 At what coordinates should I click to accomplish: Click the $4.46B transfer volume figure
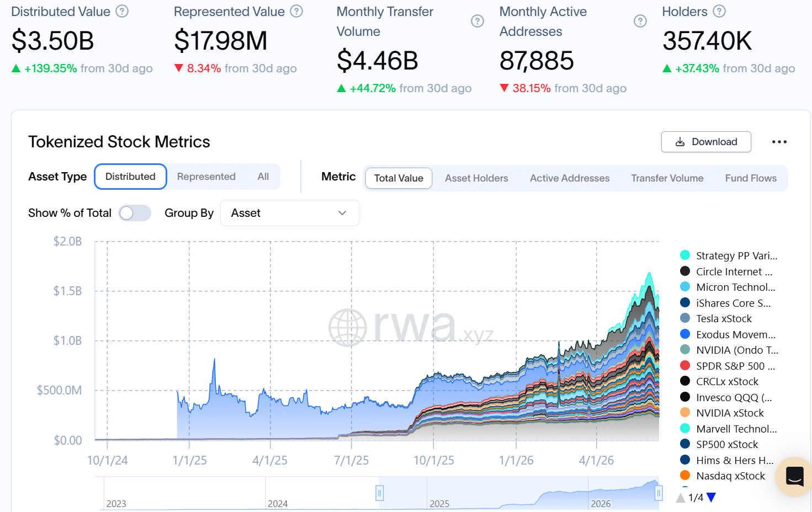click(378, 61)
